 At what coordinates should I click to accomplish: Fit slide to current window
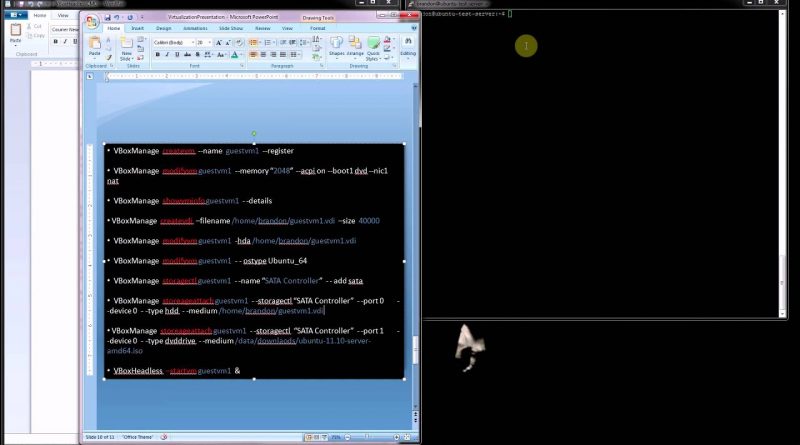(x=407, y=437)
